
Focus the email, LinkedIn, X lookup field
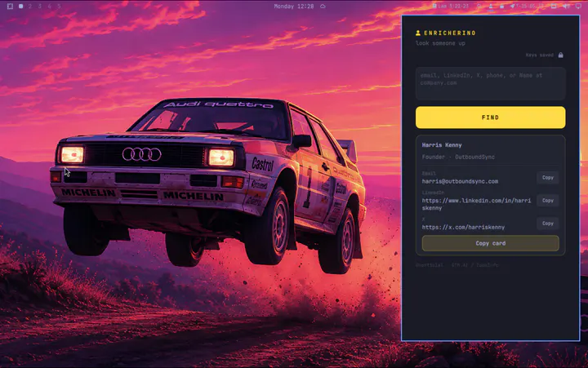tap(490, 83)
